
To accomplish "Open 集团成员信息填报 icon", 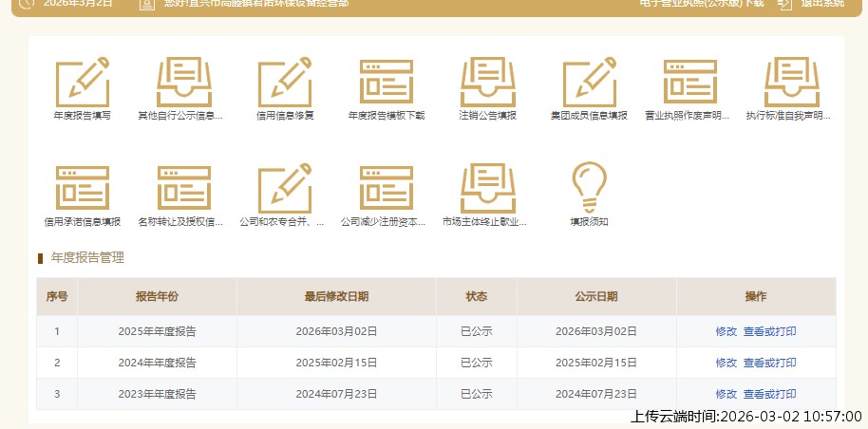I will [589, 82].
